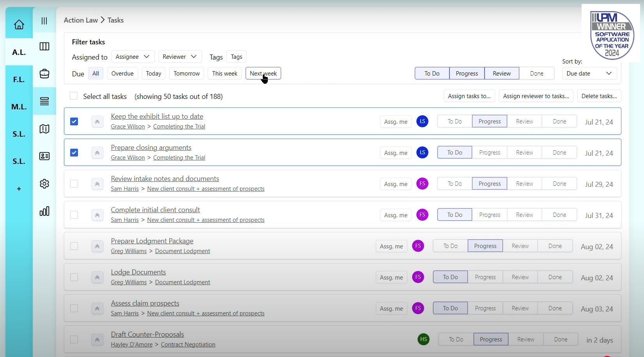Click Action Law breadcrumb
Viewport: 644px width, 357px height.
(81, 20)
